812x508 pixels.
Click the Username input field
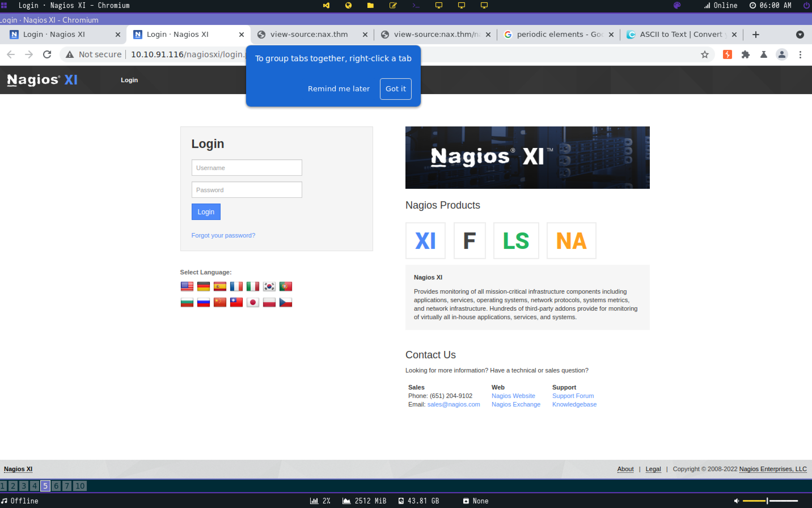247,168
